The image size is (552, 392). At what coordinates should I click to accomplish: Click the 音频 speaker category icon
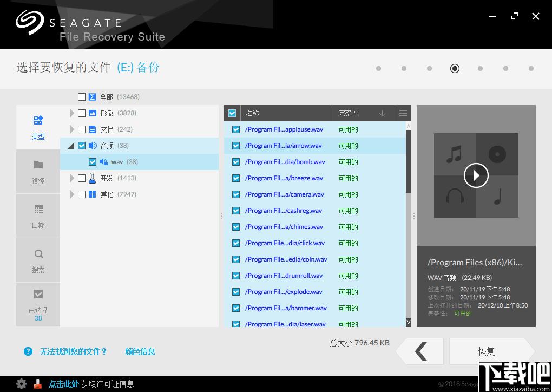click(x=93, y=146)
